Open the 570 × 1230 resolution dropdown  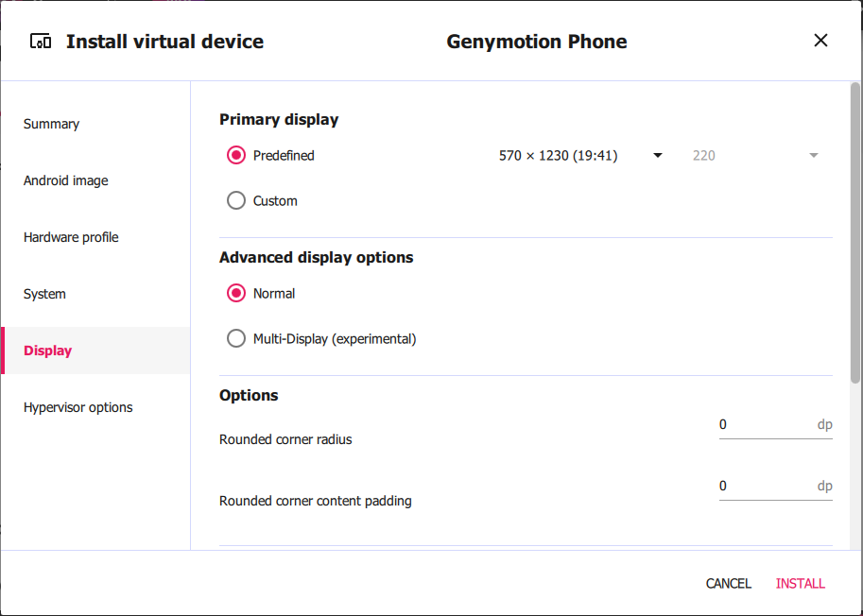pos(580,156)
